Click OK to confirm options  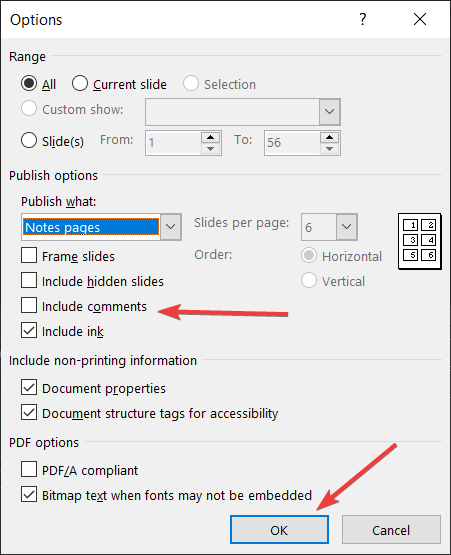pyautogui.click(x=279, y=530)
